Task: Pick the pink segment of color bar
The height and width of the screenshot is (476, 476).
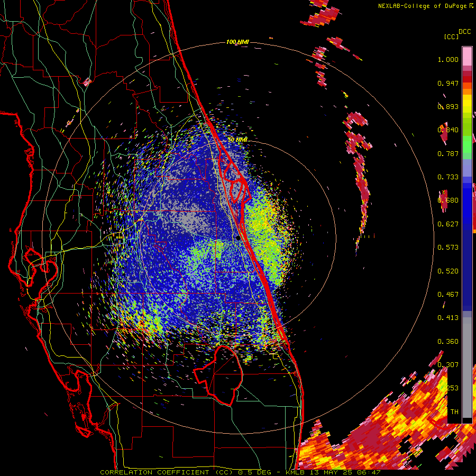Action: click(467, 57)
